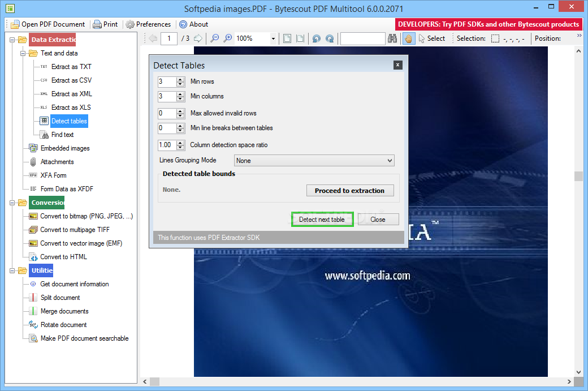The image size is (588, 391).
Task: Click the zoom out magnifier icon
Action: [214, 38]
